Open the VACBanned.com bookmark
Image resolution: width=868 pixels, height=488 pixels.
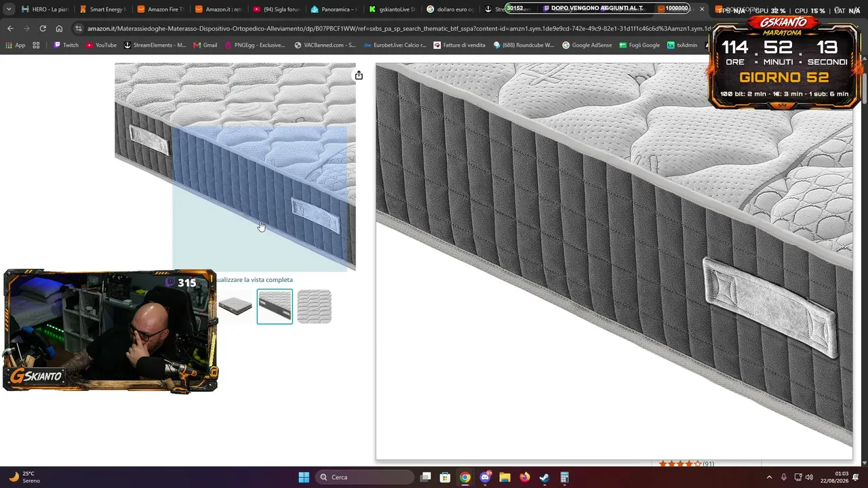325,45
